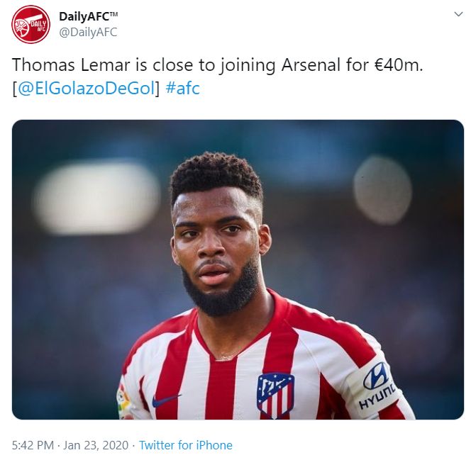Open the DailyAFC™ display name
The width and height of the screenshot is (476, 460).
[x=89, y=16]
